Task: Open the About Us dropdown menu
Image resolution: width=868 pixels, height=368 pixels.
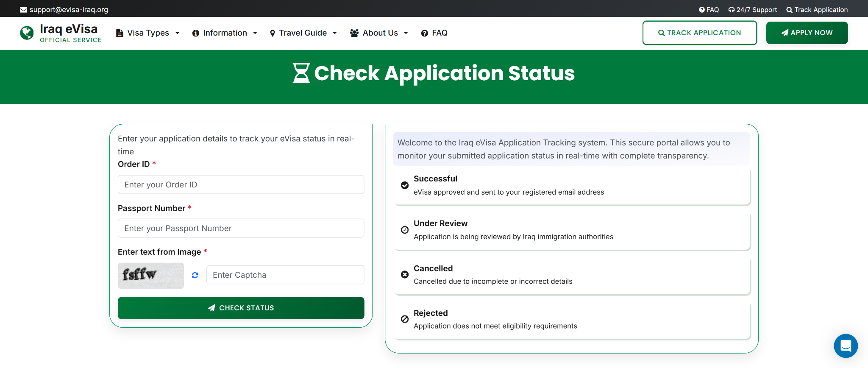Action: click(x=379, y=33)
